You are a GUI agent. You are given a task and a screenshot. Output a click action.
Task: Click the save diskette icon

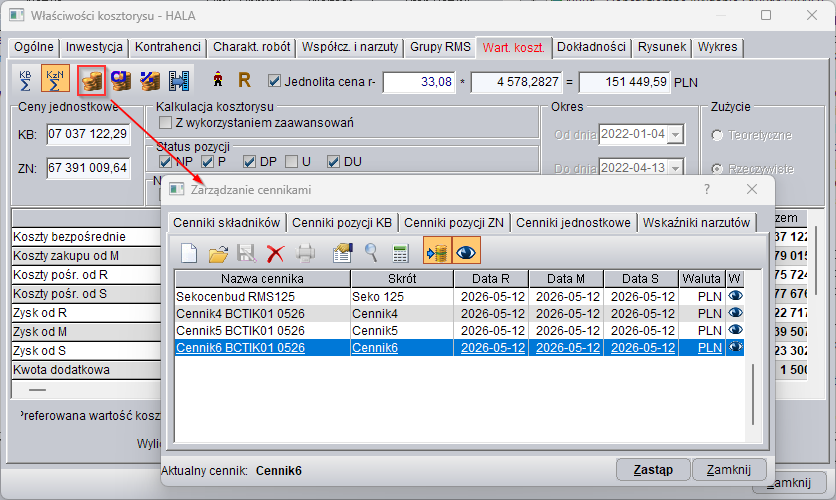[x=247, y=253]
